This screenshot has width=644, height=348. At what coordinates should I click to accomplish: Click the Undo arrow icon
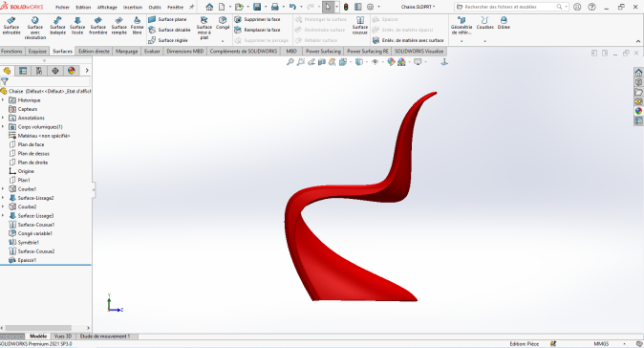point(292,7)
